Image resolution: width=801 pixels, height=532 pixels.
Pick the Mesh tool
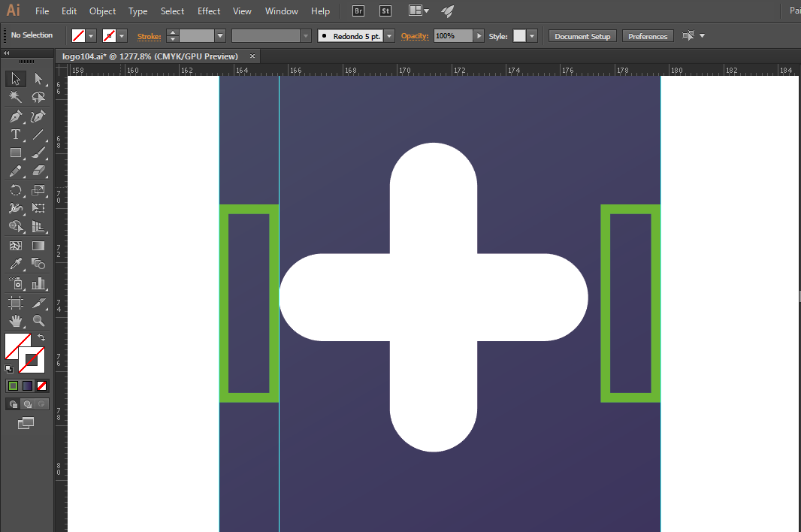(16, 246)
